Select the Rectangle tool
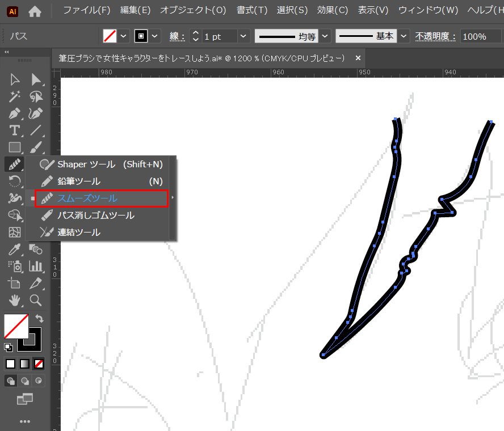 point(14,147)
